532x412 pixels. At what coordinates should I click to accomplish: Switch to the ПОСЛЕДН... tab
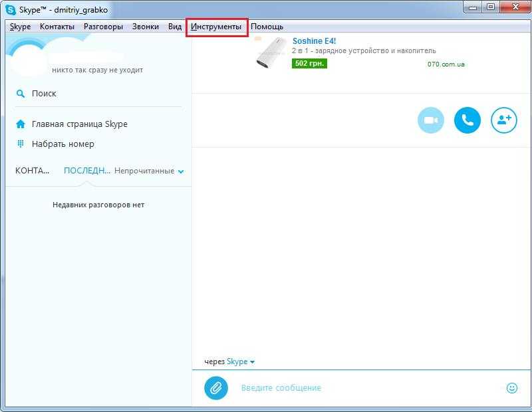click(x=87, y=171)
